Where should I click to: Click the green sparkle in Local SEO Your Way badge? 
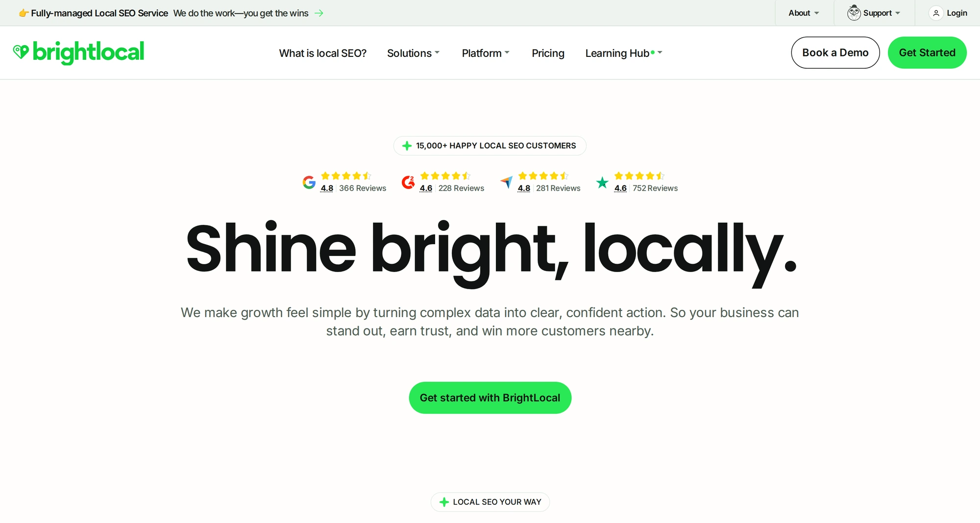pyautogui.click(x=444, y=502)
